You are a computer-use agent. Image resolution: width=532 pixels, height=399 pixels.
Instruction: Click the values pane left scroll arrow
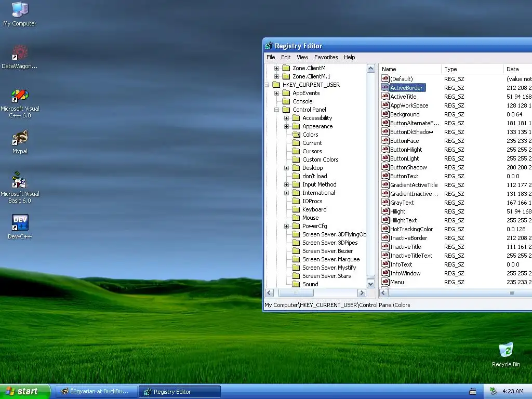point(384,293)
